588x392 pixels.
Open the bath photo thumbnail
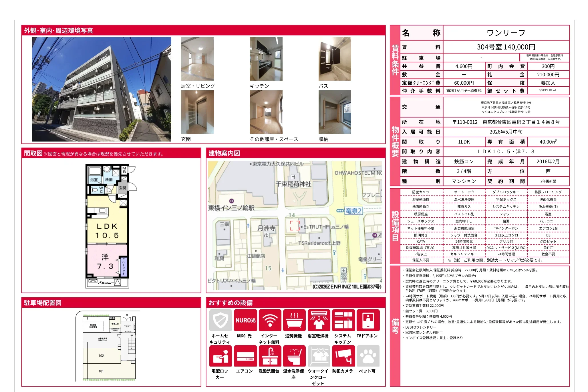(x=335, y=59)
